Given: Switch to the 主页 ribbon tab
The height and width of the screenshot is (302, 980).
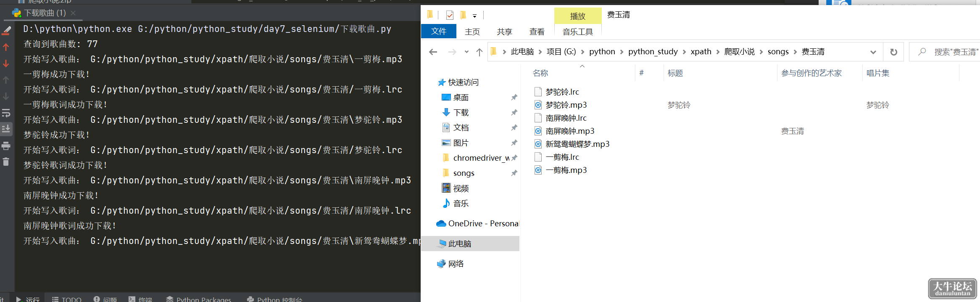Looking at the screenshot, I should tap(472, 32).
